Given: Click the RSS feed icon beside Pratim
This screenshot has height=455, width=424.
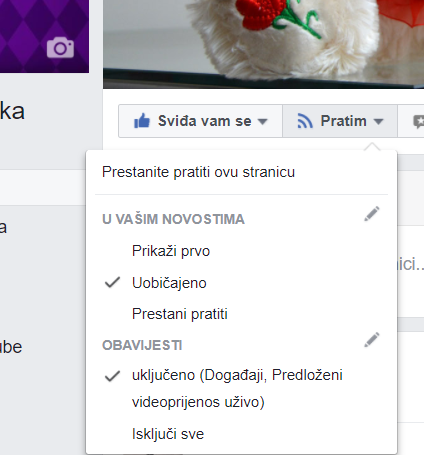Looking at the screenshot, I should pos(305,121).
